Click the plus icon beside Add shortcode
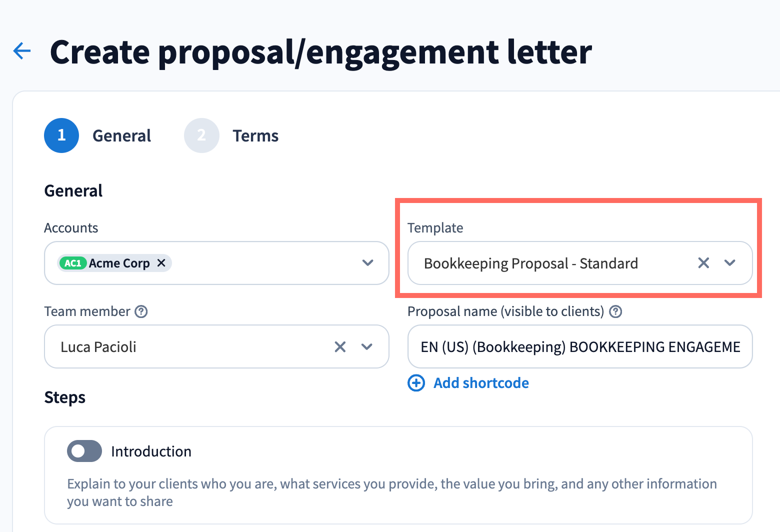Screen dimensions: 780x532 pyautogui.click(x=416, y=383)
